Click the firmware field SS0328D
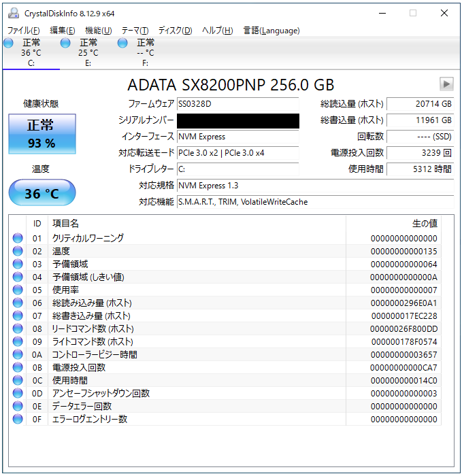 pos(238,104)
